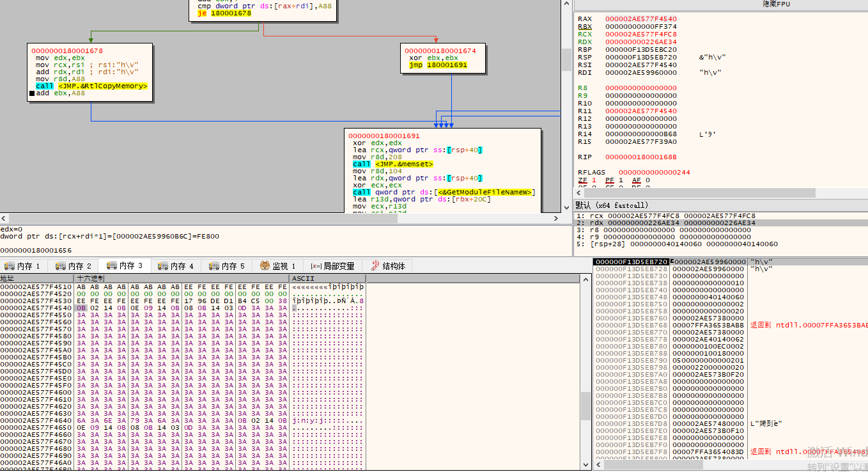
Task: Select the RBP register value 000000F13D5EBC20
Action: (x=641, y=50)
